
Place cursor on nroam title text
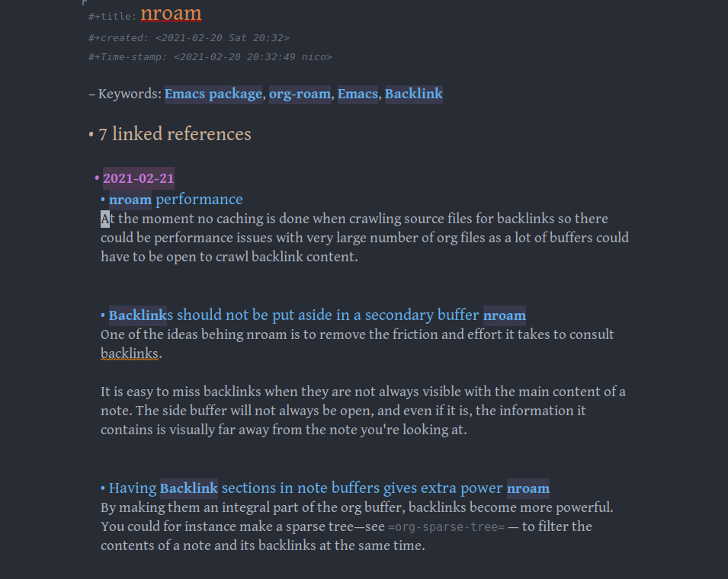click(x=171, y=14)
